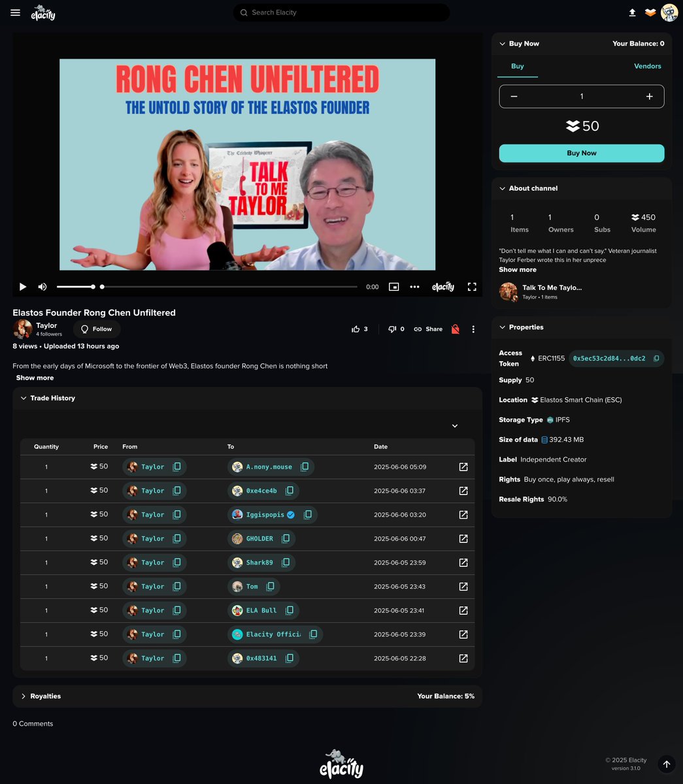The image size is (683, 784).
Task: Click the red locked bag icon
Action: (x=456, y=329)
